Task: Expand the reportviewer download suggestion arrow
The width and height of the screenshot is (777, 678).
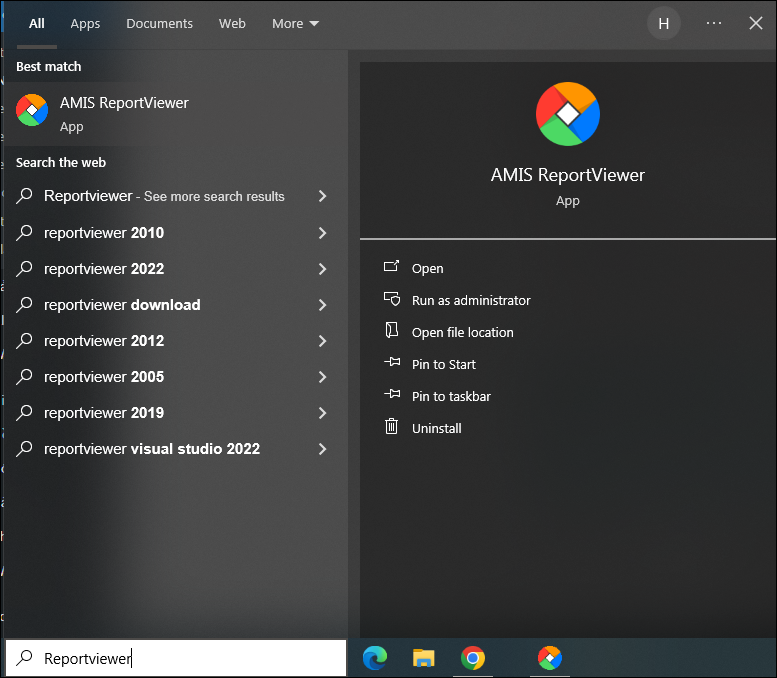Action: click(x=322, y=305)
